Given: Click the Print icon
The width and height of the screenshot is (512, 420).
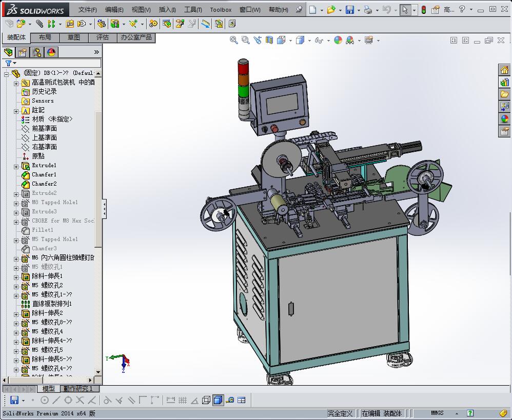Looking at the screenshot, I should point(368,10).
